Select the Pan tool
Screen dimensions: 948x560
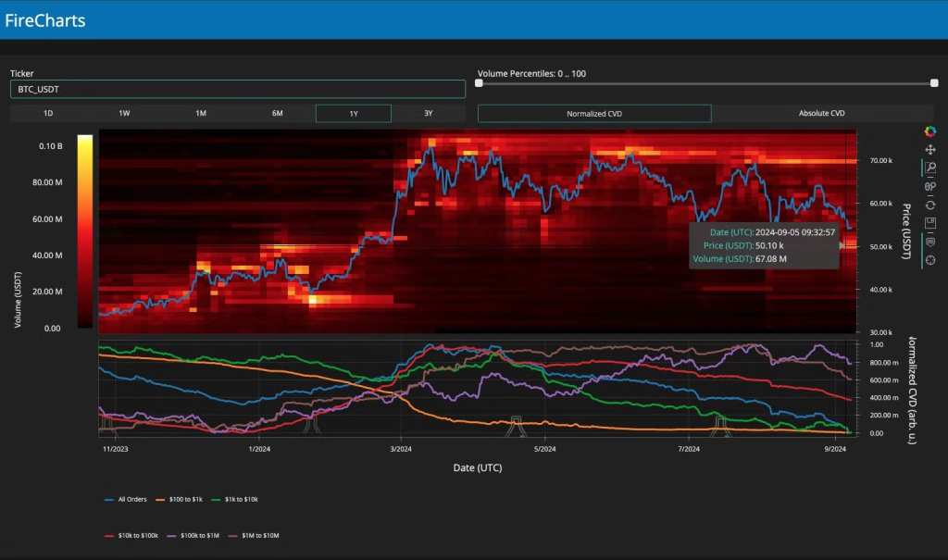(930, 149)
